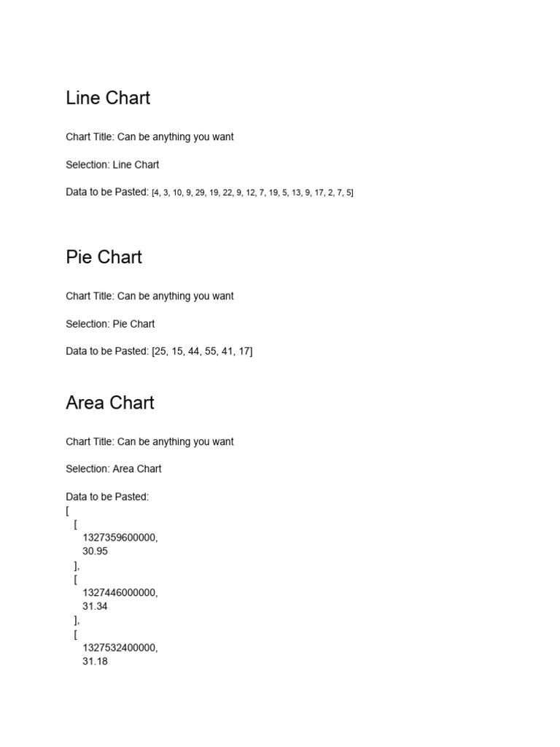Click the value 30.95
The width and height of the screenshot is (560, 747).
point(95,551)
